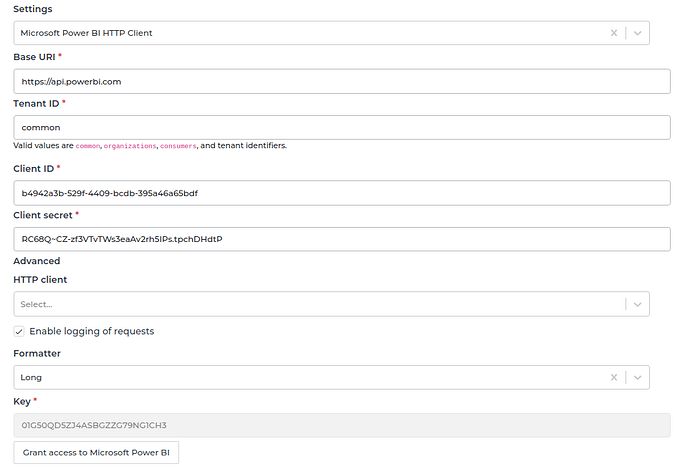
Task: Click the 'consumers' hint value
Action: [178, 146]
